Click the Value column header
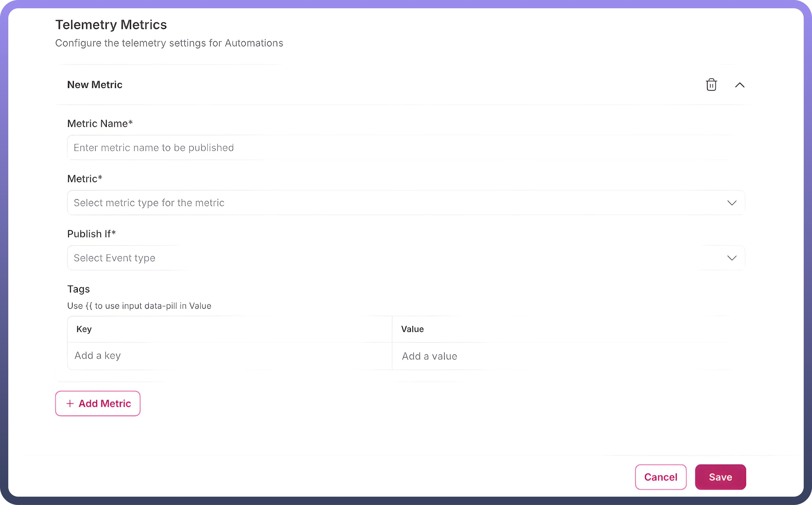Viewport: 812px width, 505px height. click(x=412, y=329)
